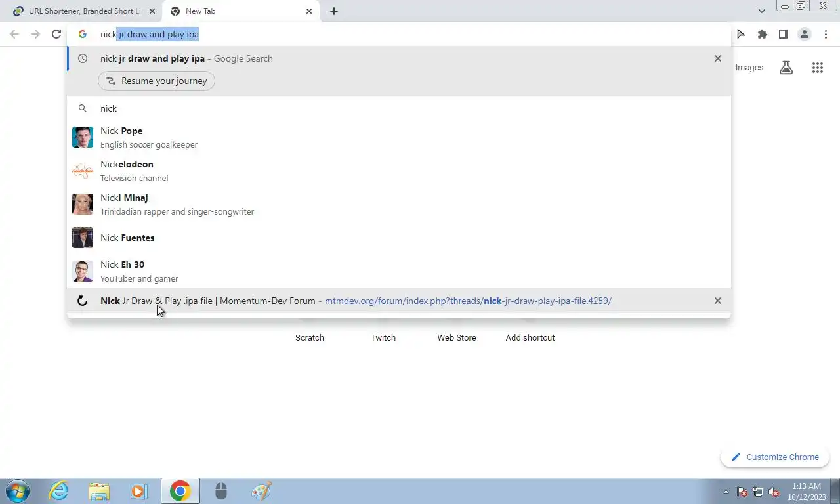The image size is (840, 504).
Task: Open the profile avatar icon
Action: 804,34
